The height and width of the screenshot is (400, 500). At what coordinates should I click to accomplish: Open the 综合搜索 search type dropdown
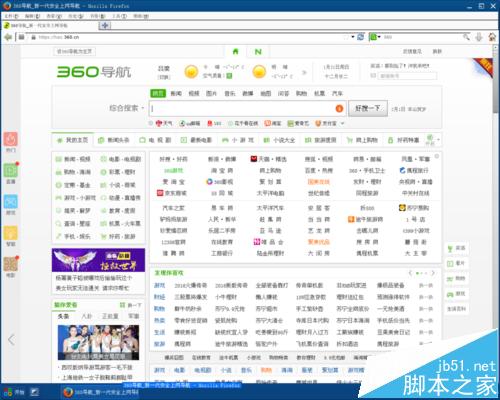click(x=126, y=108)
